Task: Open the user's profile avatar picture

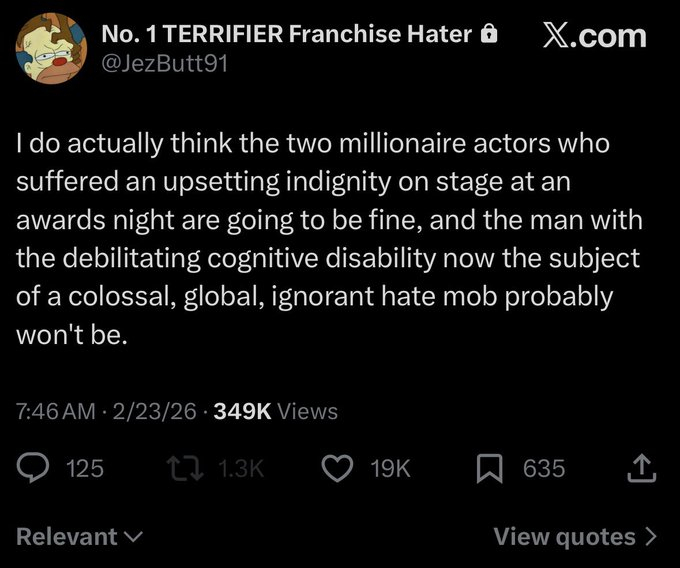Action: [x=51, y=48]
